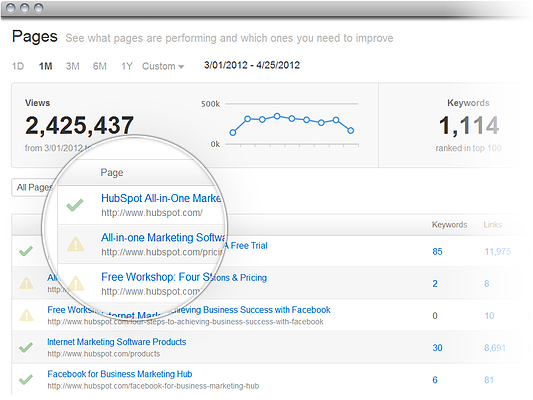Open Internet Marketing Software Products page link
533x400 pixels.
(117, 342)
